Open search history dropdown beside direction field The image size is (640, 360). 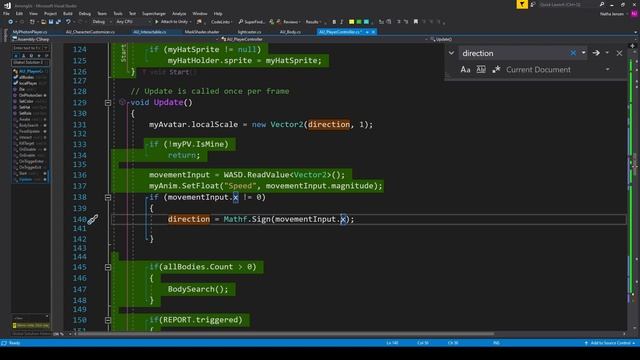click(x=583, y=53)
